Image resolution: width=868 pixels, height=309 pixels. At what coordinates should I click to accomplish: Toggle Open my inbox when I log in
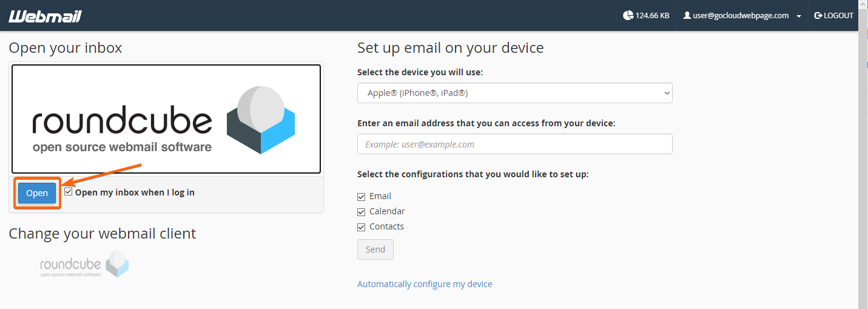click(x=69, y=192)
